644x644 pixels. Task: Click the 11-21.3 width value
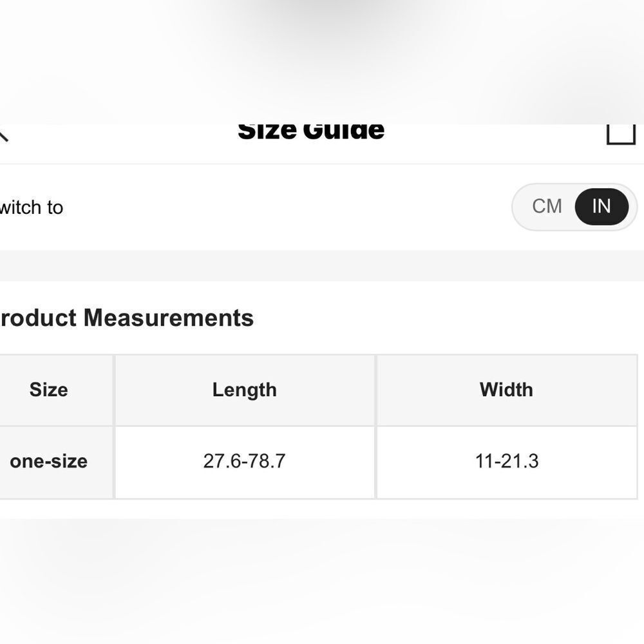click(506, 462)
